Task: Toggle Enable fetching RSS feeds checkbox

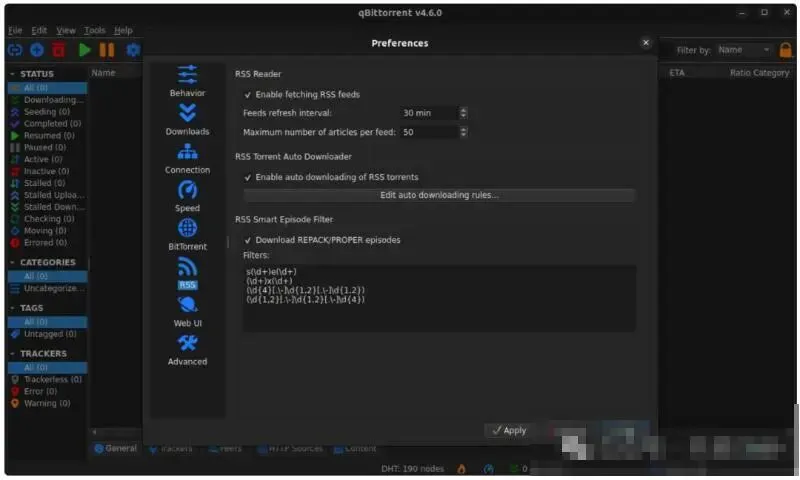Action: pos(248,95)
